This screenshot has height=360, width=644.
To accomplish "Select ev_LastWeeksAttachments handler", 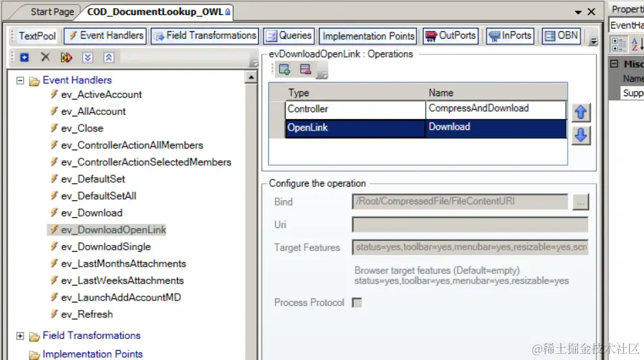I will [x=122, y=280].
